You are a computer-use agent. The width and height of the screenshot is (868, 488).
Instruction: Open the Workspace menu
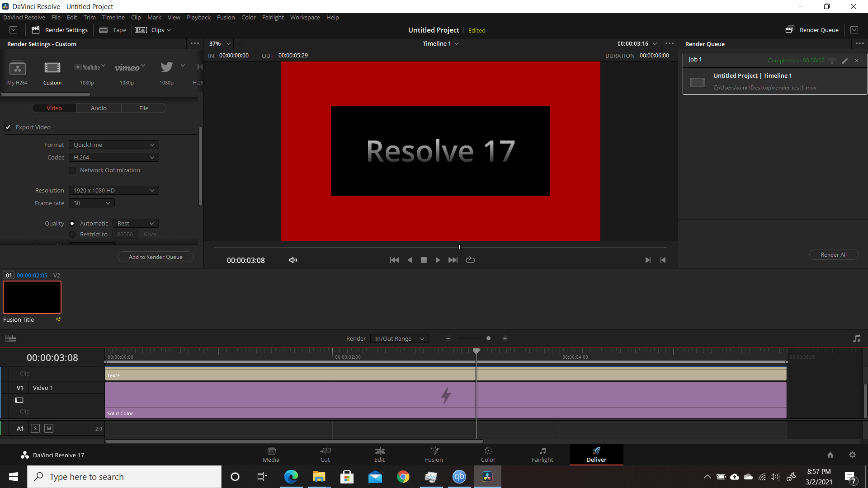[305, 17]
